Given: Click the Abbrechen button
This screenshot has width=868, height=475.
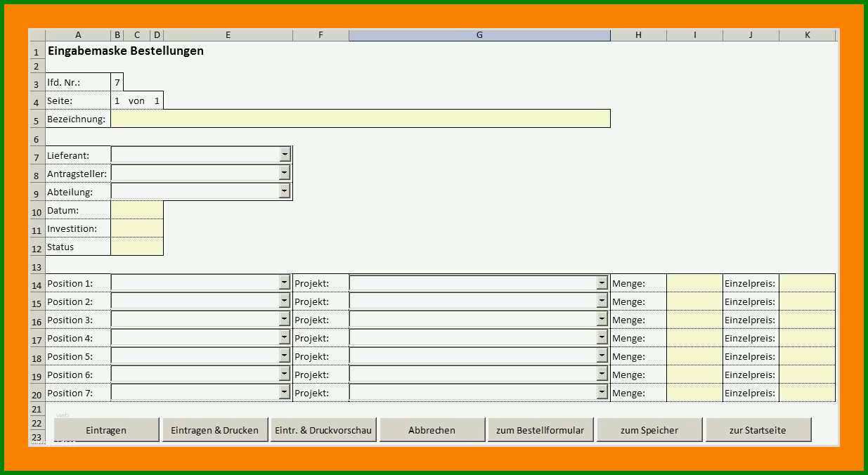Looking at the screenshot, I should tap(432, 430).
